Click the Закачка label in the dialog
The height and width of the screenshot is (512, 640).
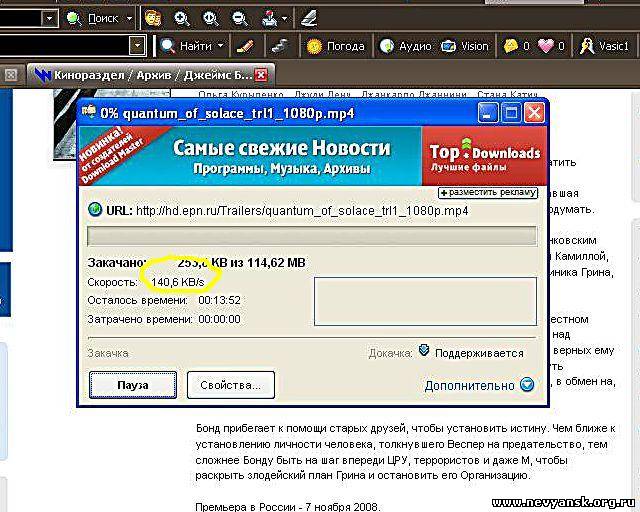[108, 353]
